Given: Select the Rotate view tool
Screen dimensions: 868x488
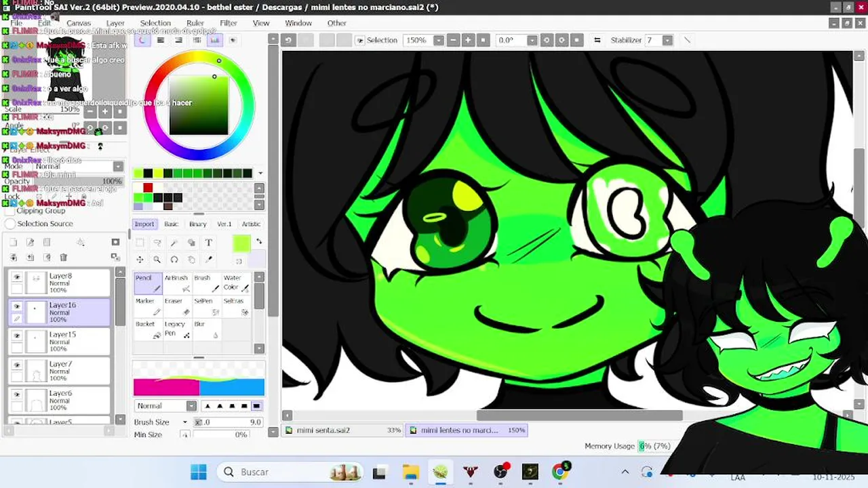Looking at the screenshot, I should (174, 260).
